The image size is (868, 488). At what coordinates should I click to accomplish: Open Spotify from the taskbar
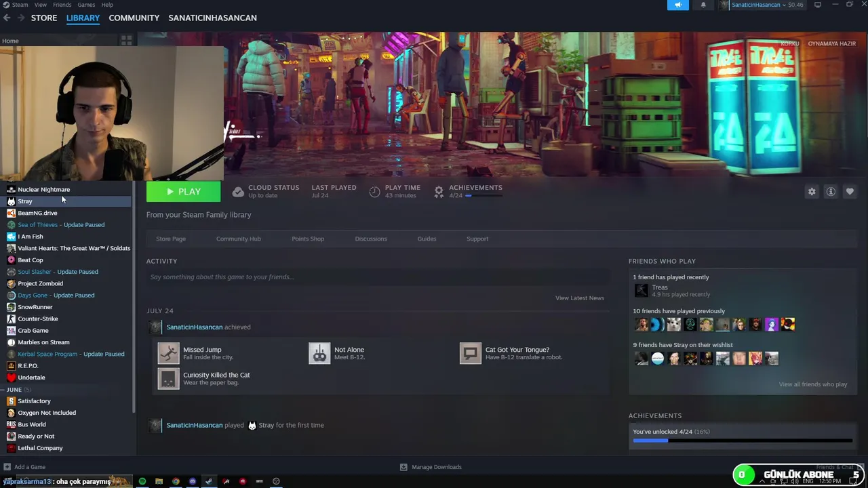[142, 481]
